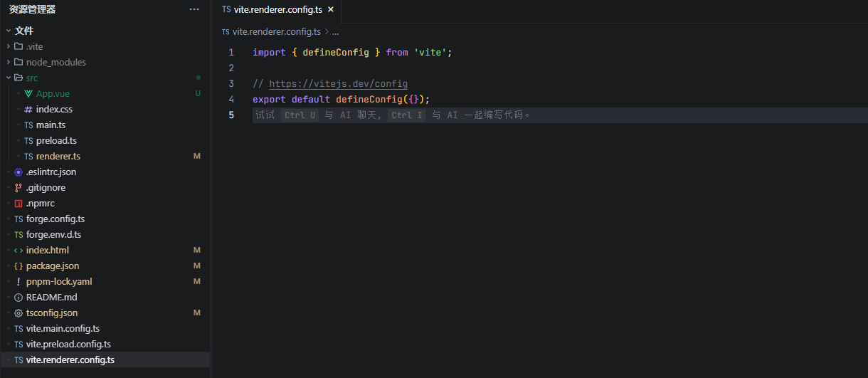The width and height of the screenshot is (868, 378).
Task: Click the CSS hash icon for index.css
Action: tap(28, 109)
